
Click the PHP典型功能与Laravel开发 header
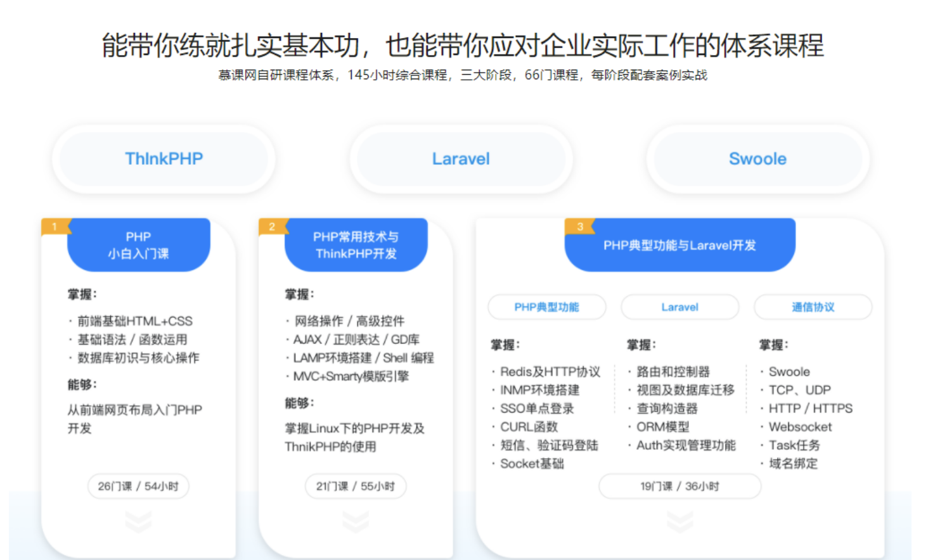pos(680,245)
